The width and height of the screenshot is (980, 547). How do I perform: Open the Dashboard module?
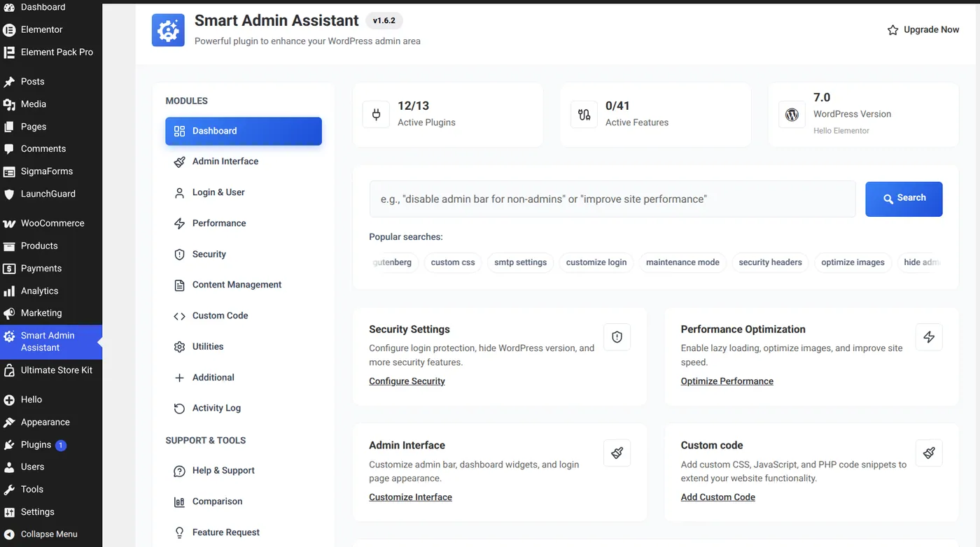[x=244, y=131]
